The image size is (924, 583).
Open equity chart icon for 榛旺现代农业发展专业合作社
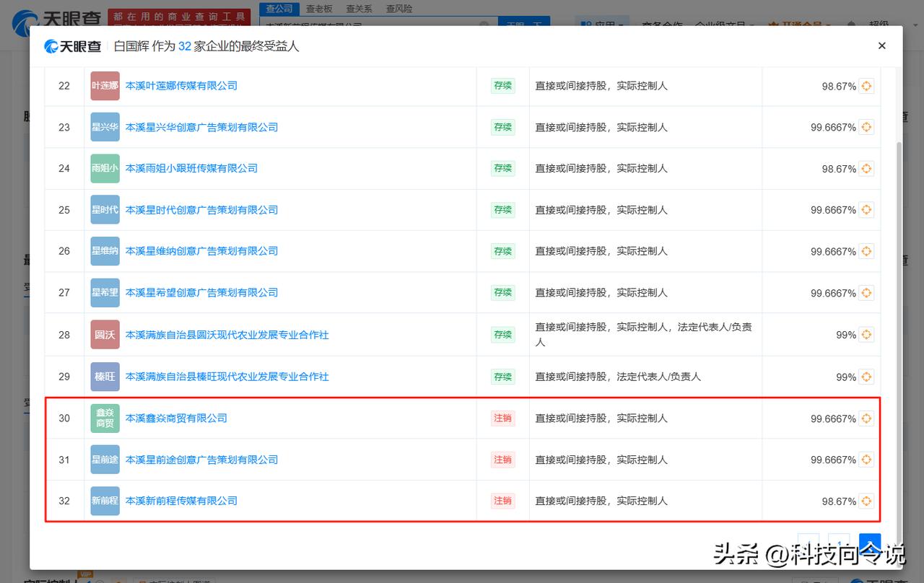[x=866, y=377]
